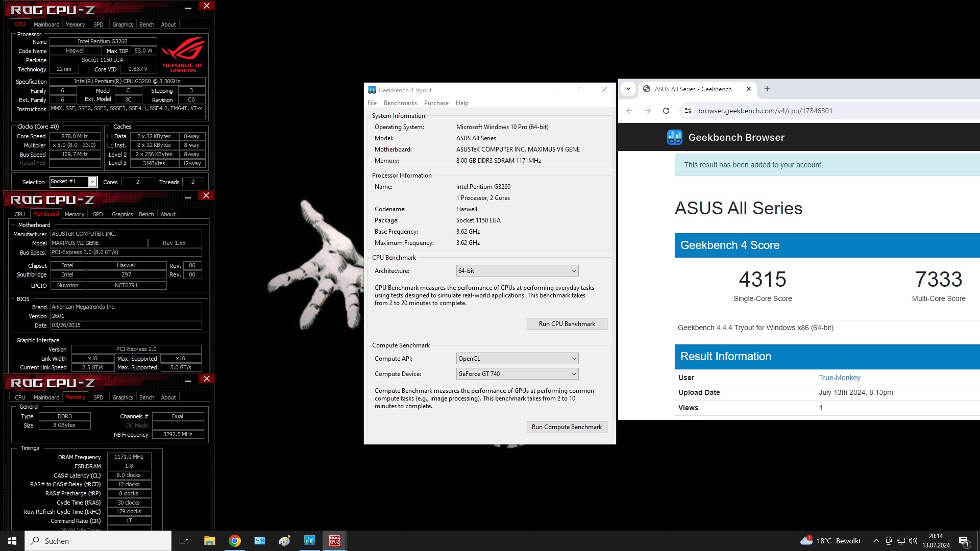980x551 pixels.
Task: Click the taskbar clock showing 20:14
Action: click(x=936, y=541)
